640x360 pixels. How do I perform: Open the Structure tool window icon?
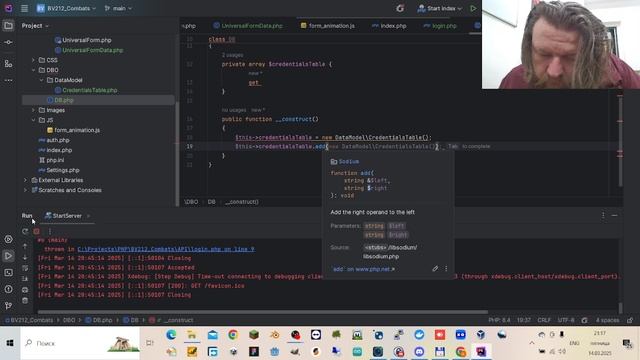coord(8,64)
